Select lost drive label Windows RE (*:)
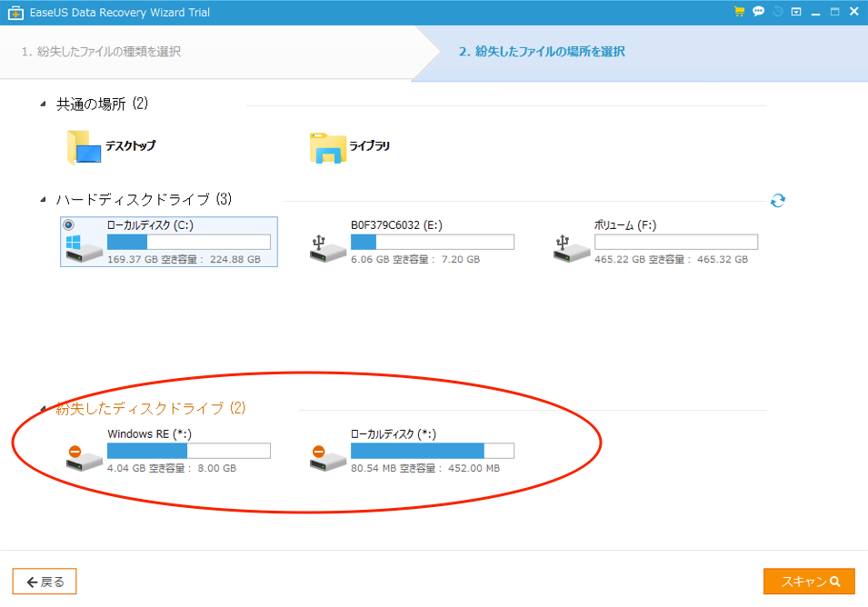868x607 pixels. (149, 434)
